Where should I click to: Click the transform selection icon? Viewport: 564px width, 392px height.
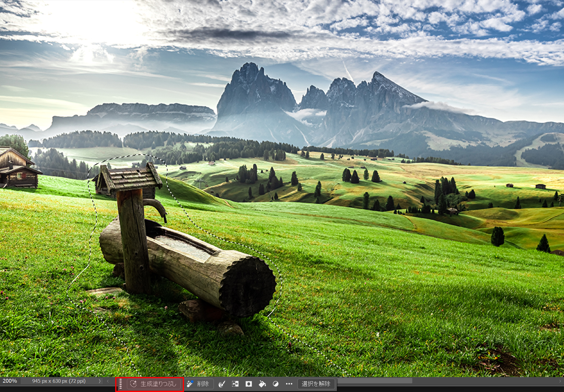point(235,384)
